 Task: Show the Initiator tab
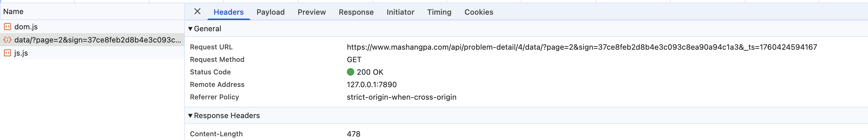(x=400, y=12)
